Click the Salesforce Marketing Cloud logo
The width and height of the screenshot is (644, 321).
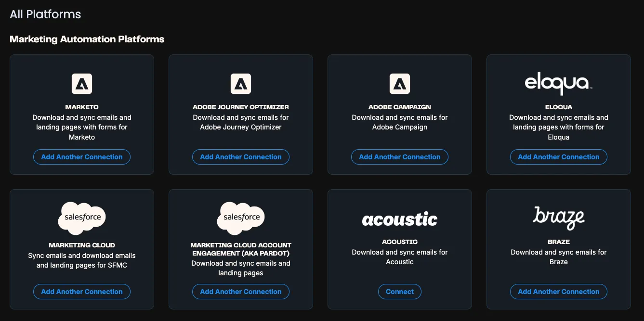81,218
